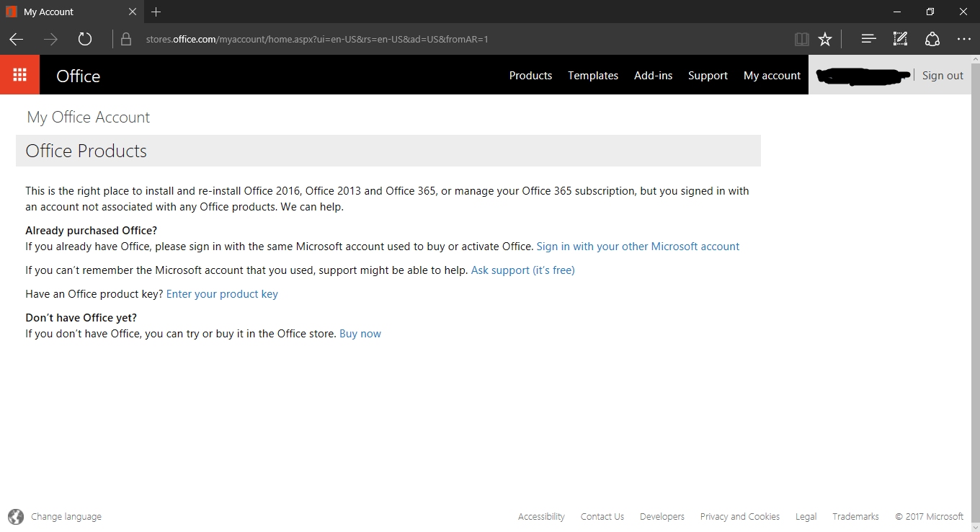The height and width of the screenshot is (532, 980).
Task: Open Reading view book icon
Action: coord(802,39)
